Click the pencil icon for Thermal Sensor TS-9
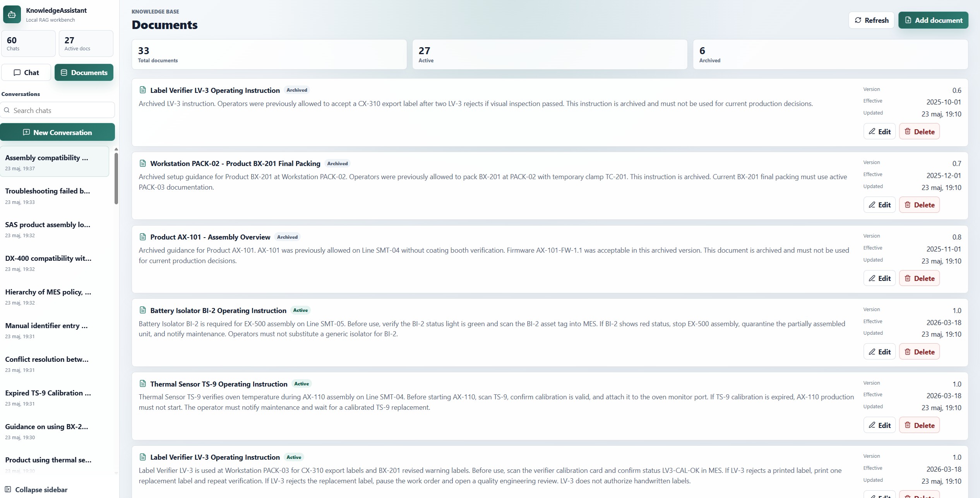980x498 pixels. [872, 425]
